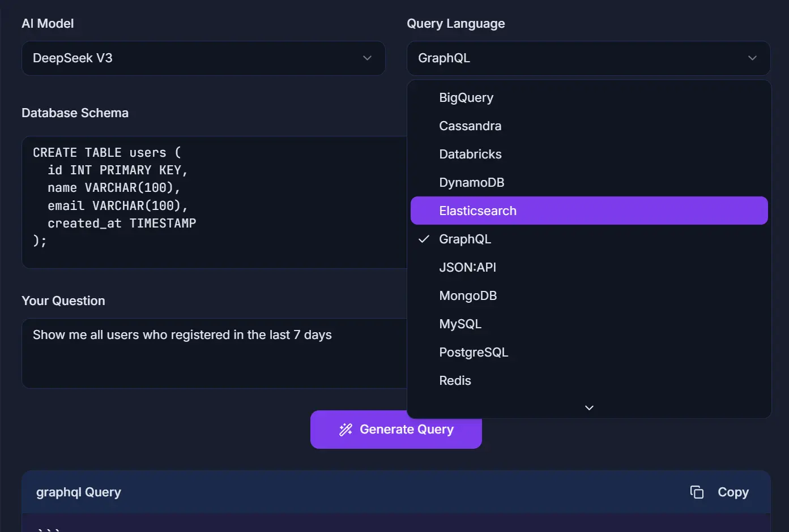Click the copy icon next to Copy label
The image size is (789, 532).
[696, 492]
